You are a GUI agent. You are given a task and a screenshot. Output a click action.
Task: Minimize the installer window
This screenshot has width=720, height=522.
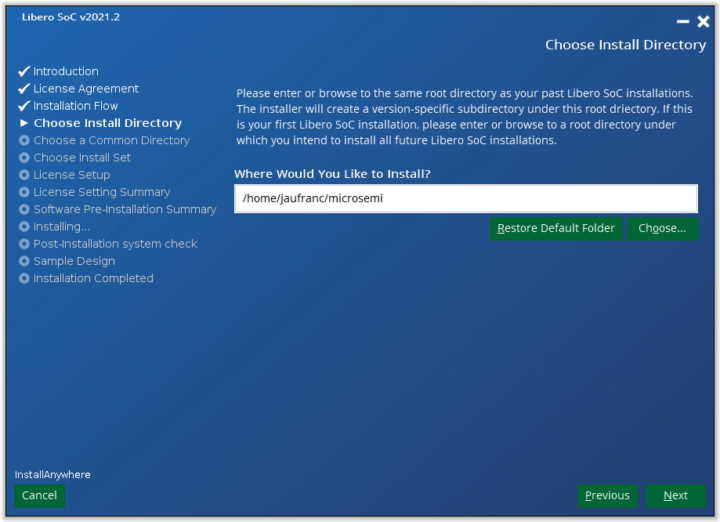coord(683,22)
